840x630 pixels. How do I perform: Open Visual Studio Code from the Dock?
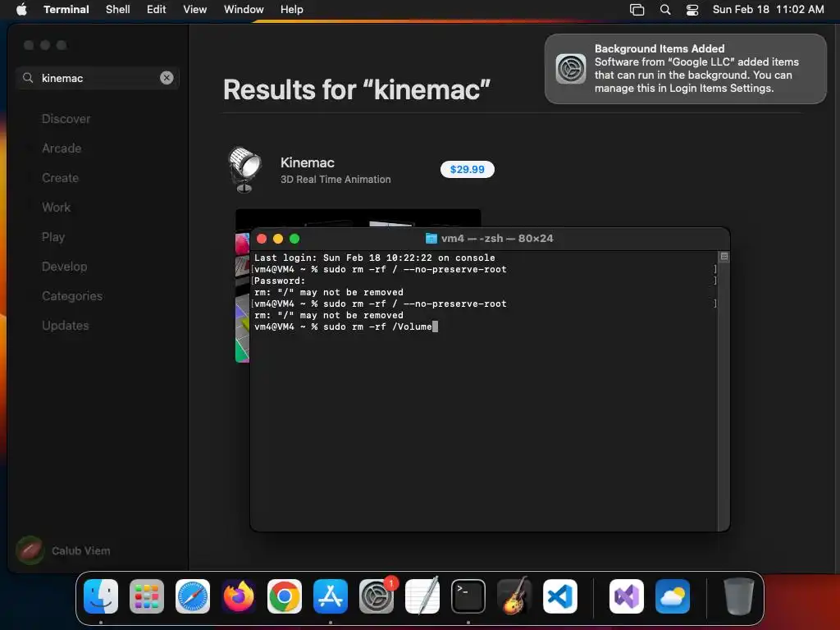559,596
